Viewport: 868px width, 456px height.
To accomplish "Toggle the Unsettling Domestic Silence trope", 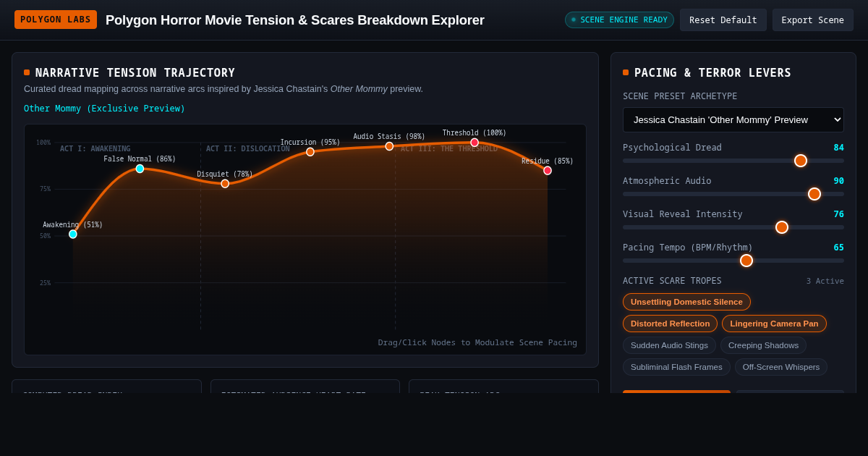I will (686, 302).
